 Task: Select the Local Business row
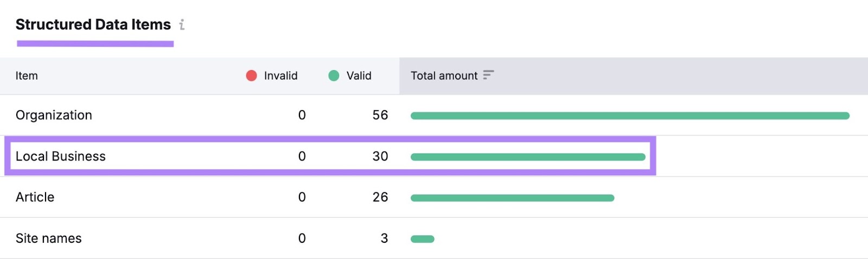click(x=60, y=156)
